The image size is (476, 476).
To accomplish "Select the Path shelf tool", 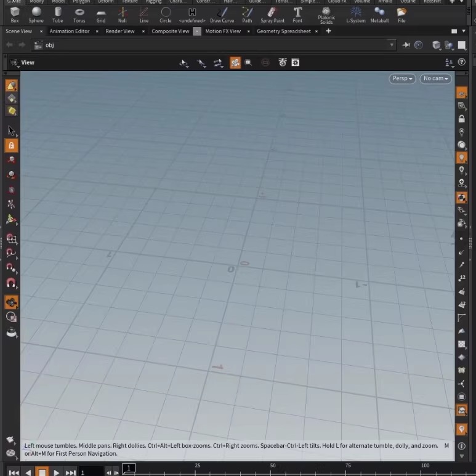I will pyautogui.click(x=247, y=15).
